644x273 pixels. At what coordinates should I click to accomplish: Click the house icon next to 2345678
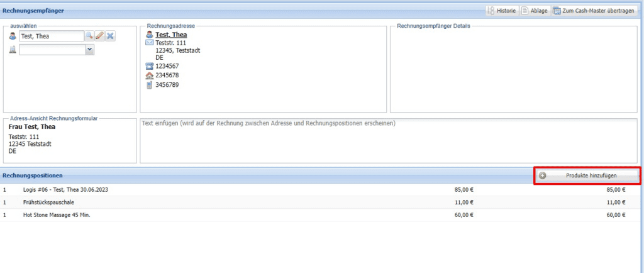pyautogui.click(x=149, y=75)
